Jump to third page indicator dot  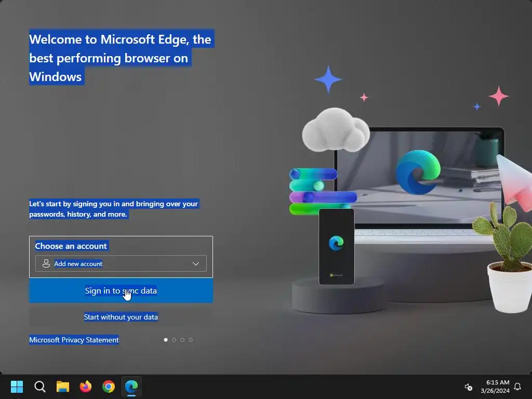pos(182,340)
